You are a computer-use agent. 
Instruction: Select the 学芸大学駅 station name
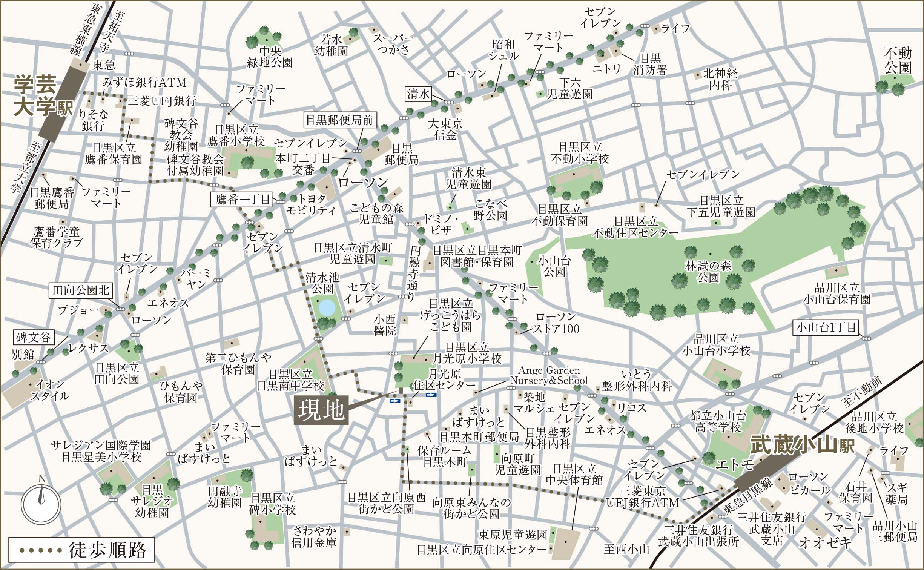point(43,95)
